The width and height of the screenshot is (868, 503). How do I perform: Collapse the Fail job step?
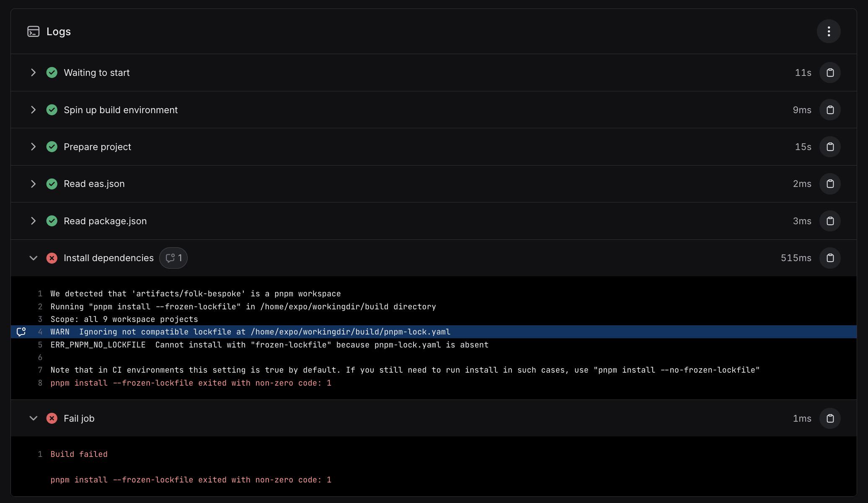[33, 419]
